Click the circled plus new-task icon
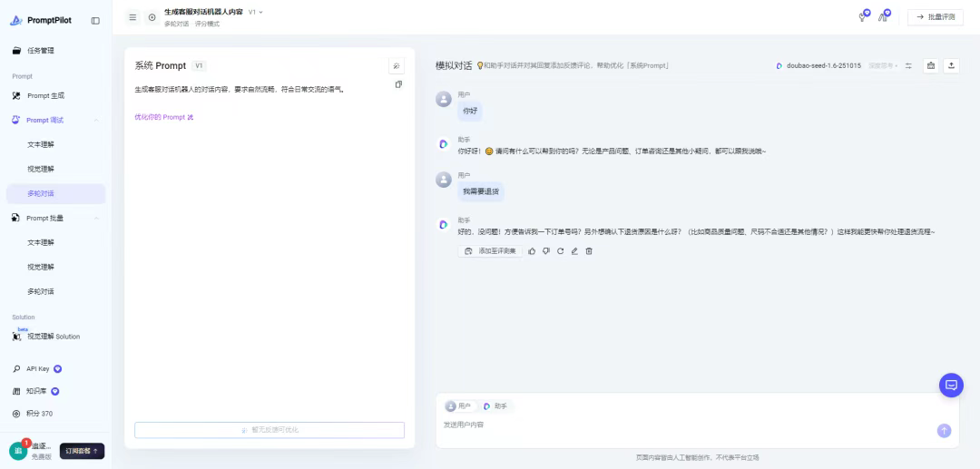980x469 pixels. pos(152,17)
